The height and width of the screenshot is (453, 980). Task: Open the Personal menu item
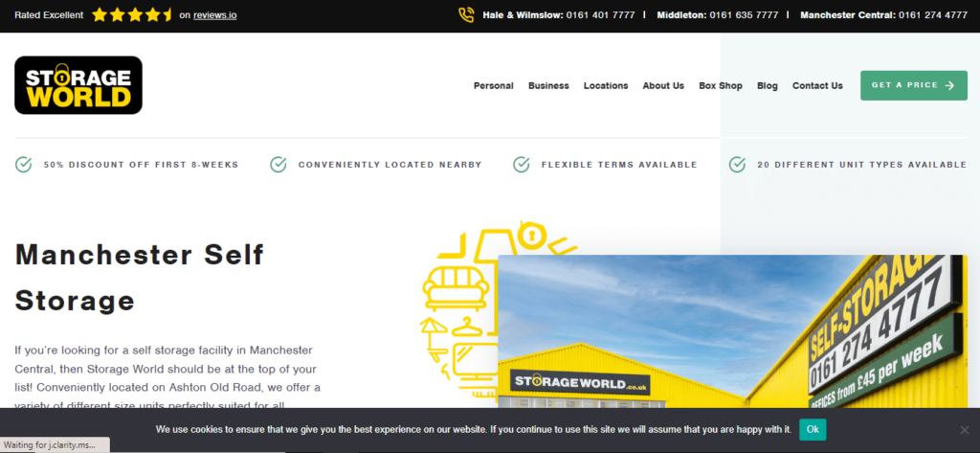[x=494, y=86]
